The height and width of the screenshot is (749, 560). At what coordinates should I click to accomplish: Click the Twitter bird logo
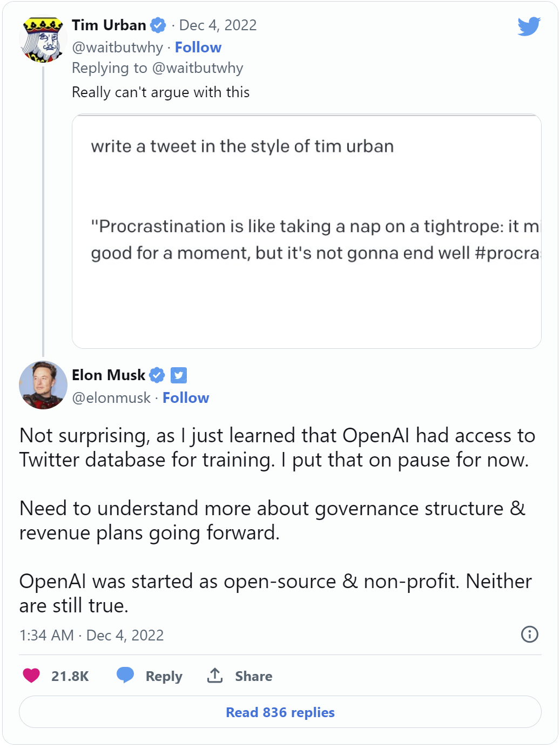pyautogui.click(x=529, y=26)
